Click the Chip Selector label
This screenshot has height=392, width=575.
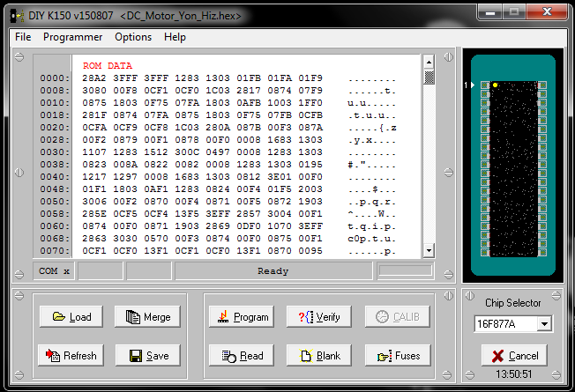(512, 303)
